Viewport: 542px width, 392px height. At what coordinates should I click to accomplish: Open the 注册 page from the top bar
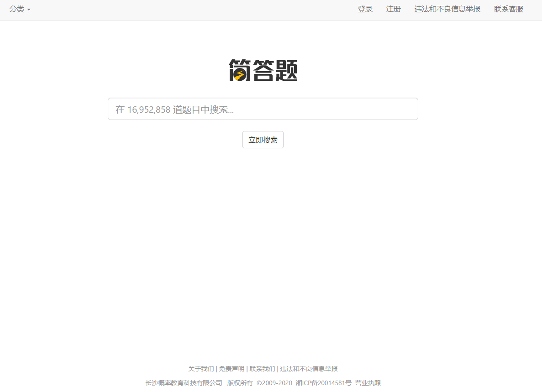click(393, 9)
